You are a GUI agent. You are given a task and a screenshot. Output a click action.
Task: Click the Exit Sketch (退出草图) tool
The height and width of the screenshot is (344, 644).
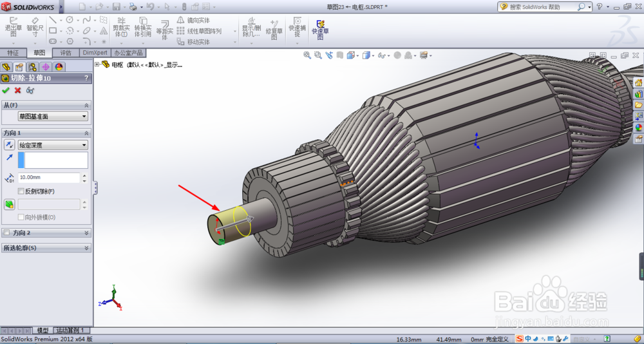[13, 27]
